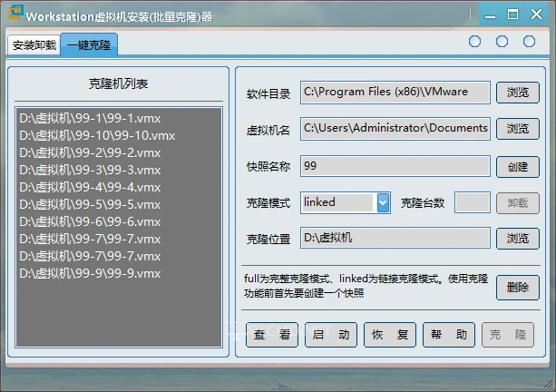556x392 pixels.
Task: Click the 克隆机列表 header label
Action: tap(118, 83)
